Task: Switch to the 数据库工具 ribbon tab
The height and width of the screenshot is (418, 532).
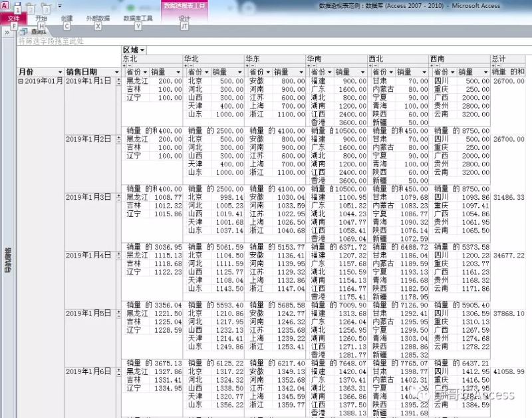Action: pos(138,19)
